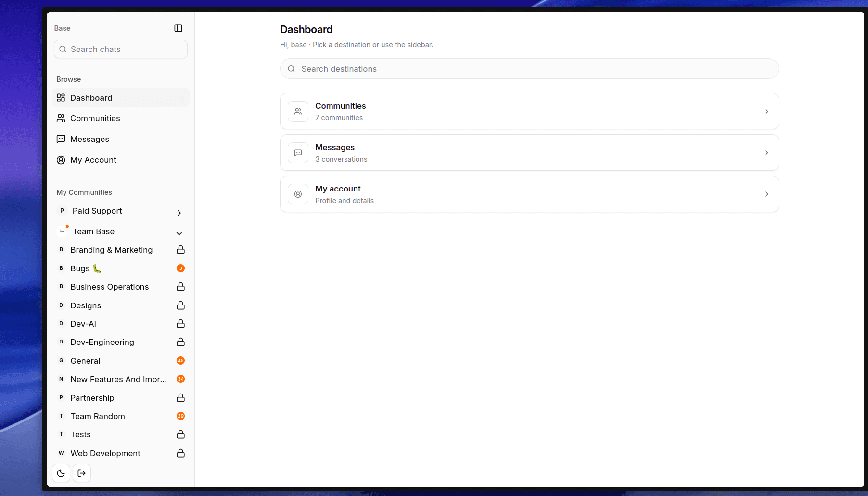The height and width of the screenshot is (496, 868).
Task: Click the unread badge 3 on Bugs
Action: click(x=181, y=268)
